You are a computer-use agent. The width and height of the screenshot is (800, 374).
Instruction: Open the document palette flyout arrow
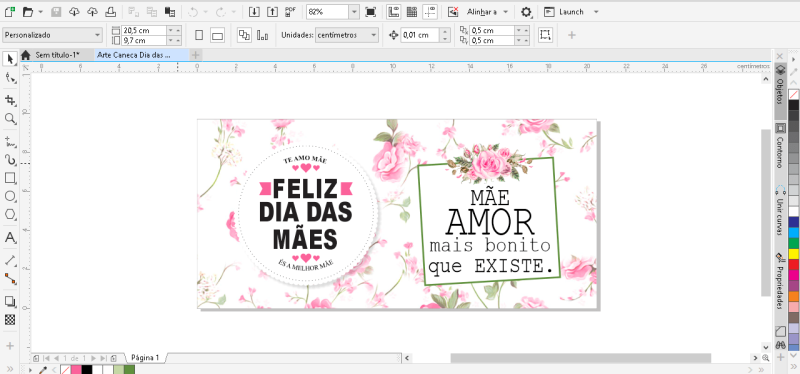click(30, 369)
